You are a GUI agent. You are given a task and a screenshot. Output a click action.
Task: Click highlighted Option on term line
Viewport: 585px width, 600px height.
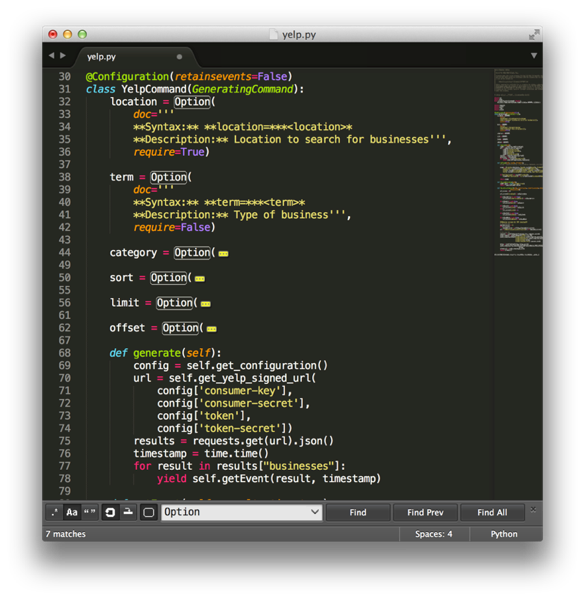[168, 177]
